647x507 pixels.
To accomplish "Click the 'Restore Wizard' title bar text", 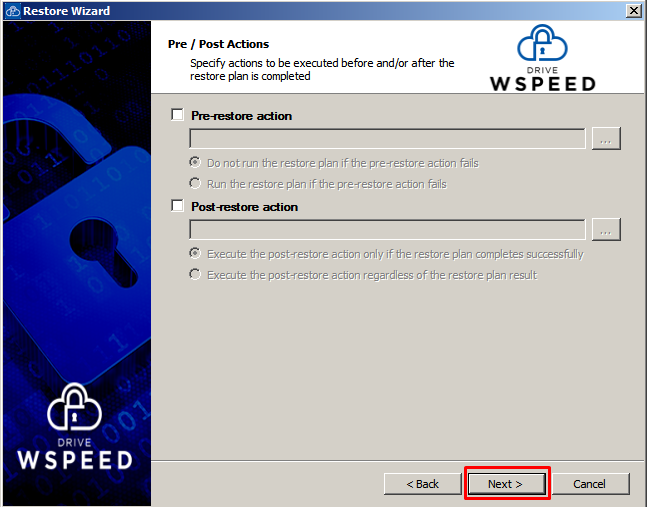I will click(66, 11).
